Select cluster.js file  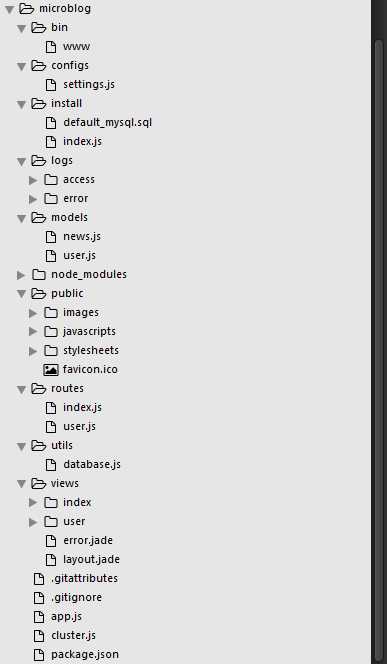click(x=73, y=636)
